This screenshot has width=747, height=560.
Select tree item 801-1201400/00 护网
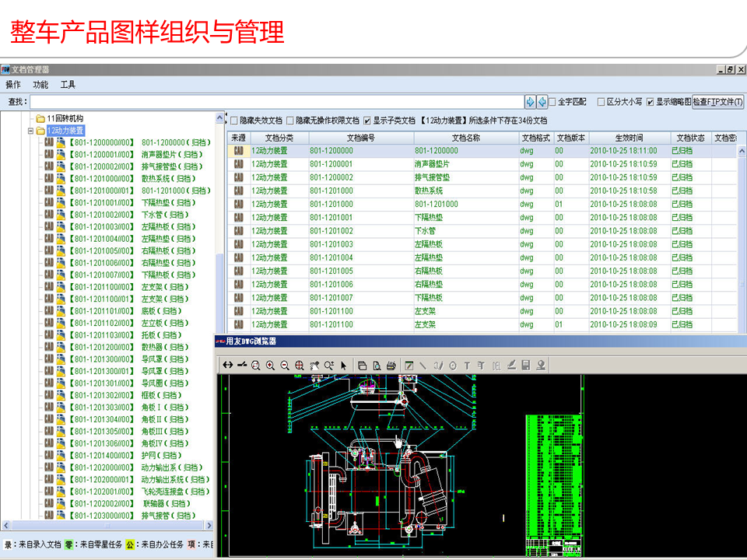click(126, 455)
